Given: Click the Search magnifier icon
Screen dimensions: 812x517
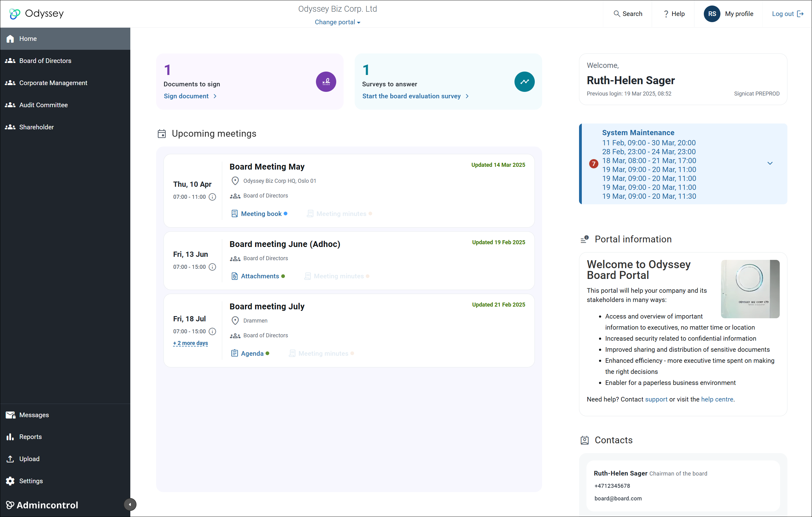Looking at the screenshot, I should (617, 14).
